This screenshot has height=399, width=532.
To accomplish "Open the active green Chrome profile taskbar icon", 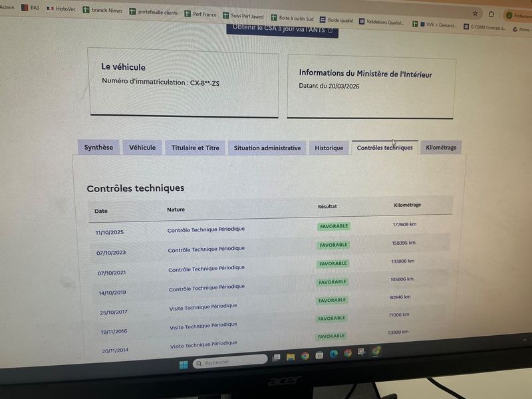I will 376,351.
